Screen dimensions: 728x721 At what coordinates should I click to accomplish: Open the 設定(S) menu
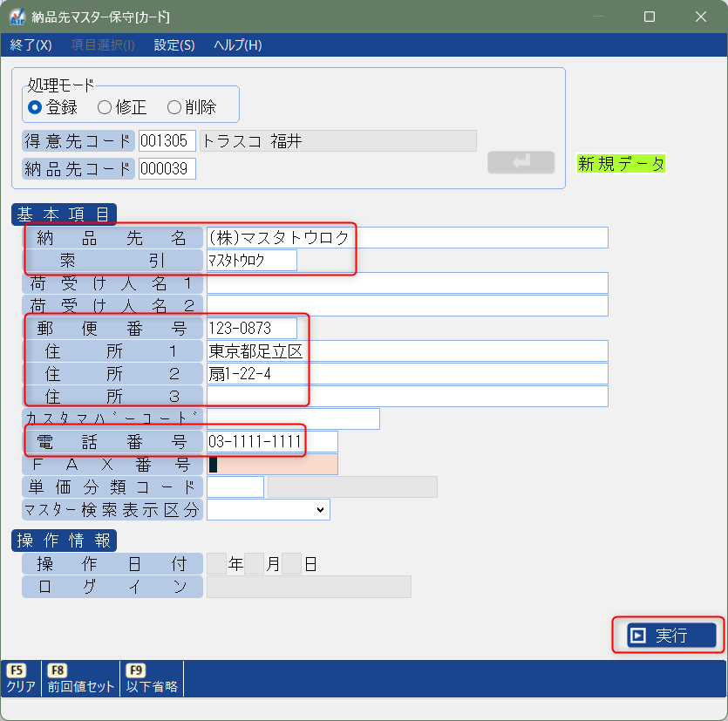coord(174,45)
